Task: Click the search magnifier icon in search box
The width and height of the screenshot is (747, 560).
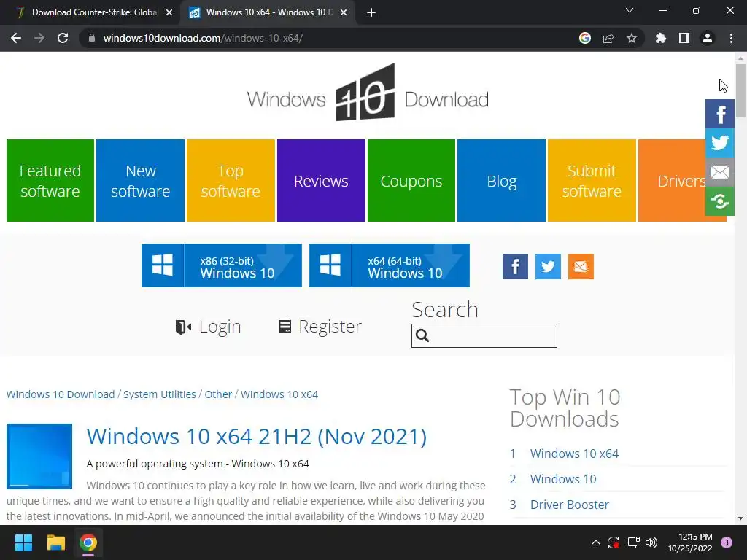Action: pyautogui.click(x=422, y=335)
